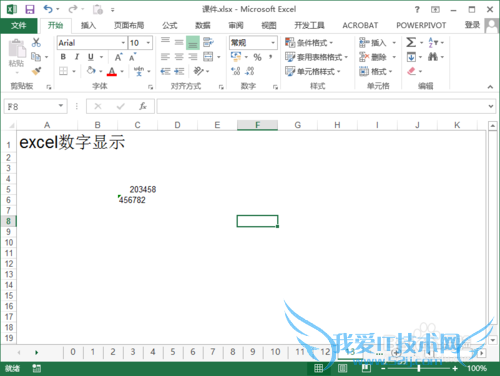Click the Copy icon in clipboard group

[35, 57]
